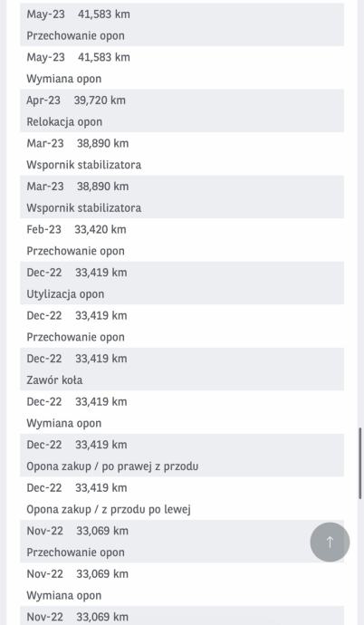This screenshot has height=625, width=364.
Task: Click the 39,720 km mileage value
Action: pyautogui.click(x=100, y=100)
